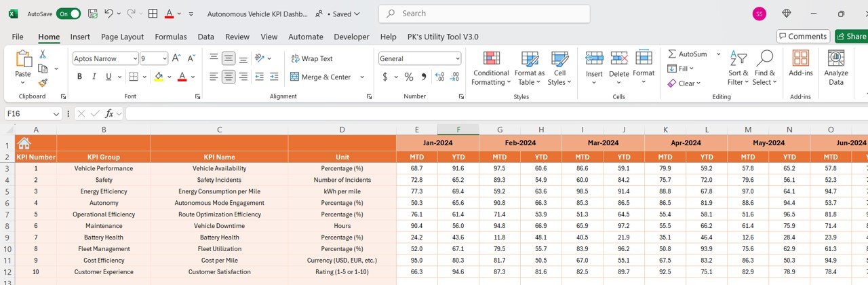Click the Comments button

pos(803,37)
